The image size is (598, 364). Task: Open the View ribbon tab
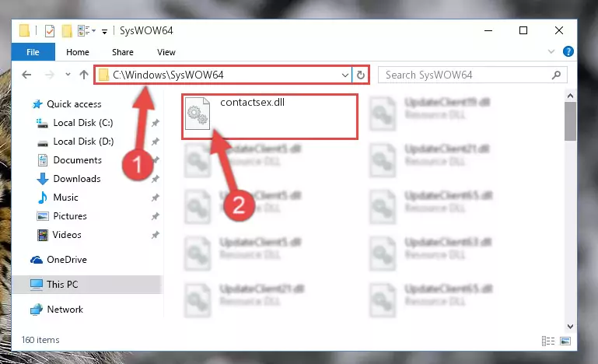[x=166, y=52]
